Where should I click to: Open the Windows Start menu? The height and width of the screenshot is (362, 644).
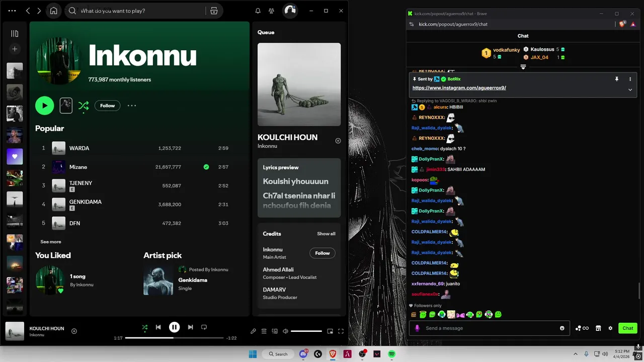(x=253, y=354)
